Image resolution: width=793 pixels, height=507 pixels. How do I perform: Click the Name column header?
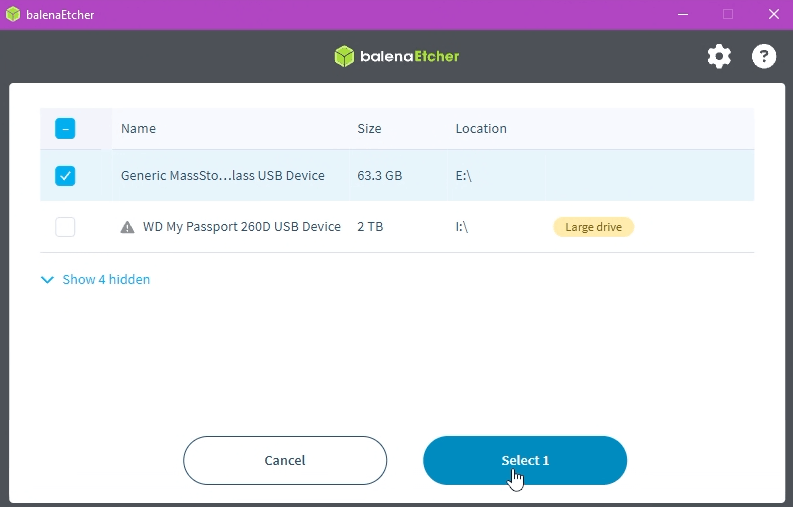pyautogui.click(x=138, y=129)
